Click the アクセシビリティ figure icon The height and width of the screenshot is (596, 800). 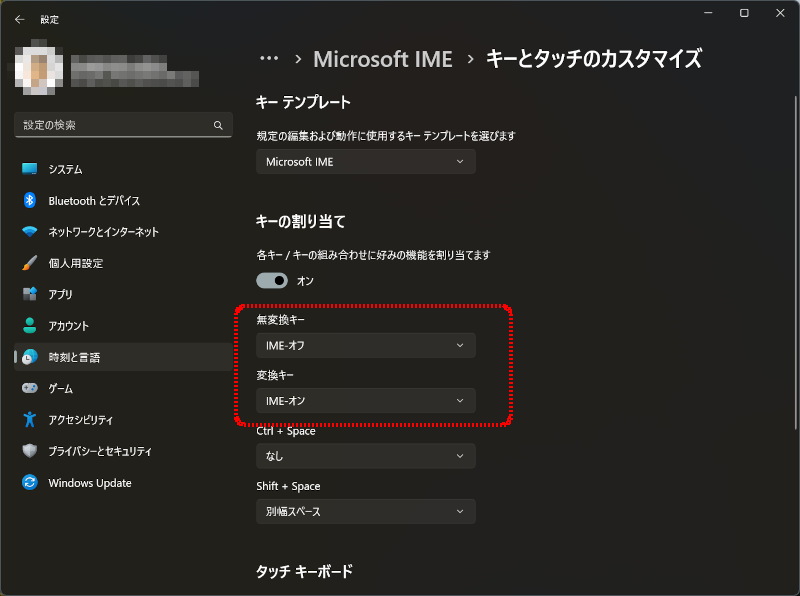(30, 419)
